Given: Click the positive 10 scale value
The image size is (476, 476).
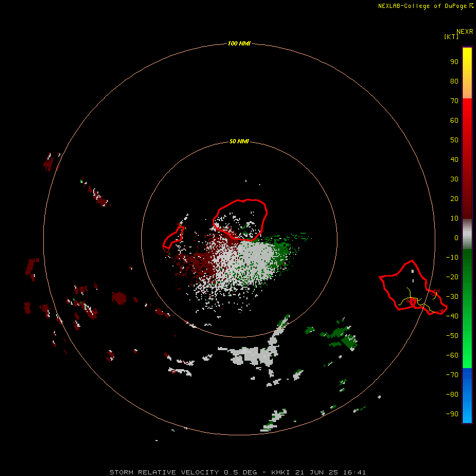Looking at the screenshot, I should [x=454, y=218].
